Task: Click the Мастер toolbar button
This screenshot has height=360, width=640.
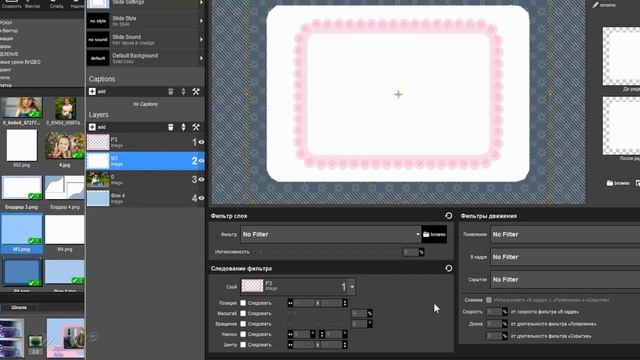Action: (32, 4)
